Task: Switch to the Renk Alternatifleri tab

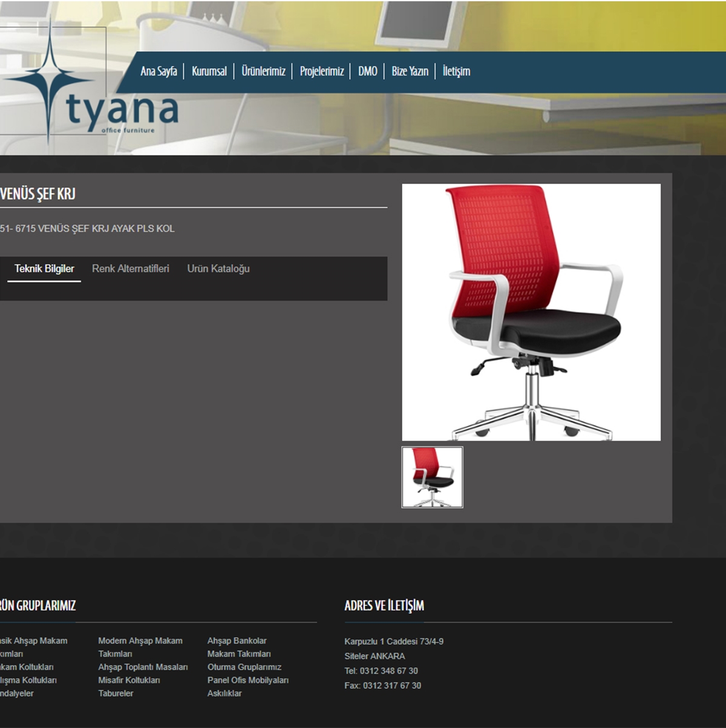Action: pyautogui.click(x=130, y=269)
